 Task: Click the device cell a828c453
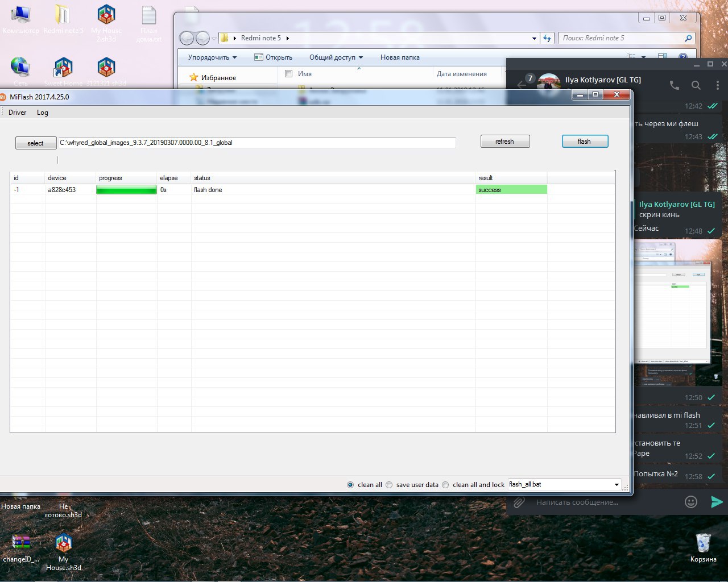pyautogui.click(x=71, y=190)
